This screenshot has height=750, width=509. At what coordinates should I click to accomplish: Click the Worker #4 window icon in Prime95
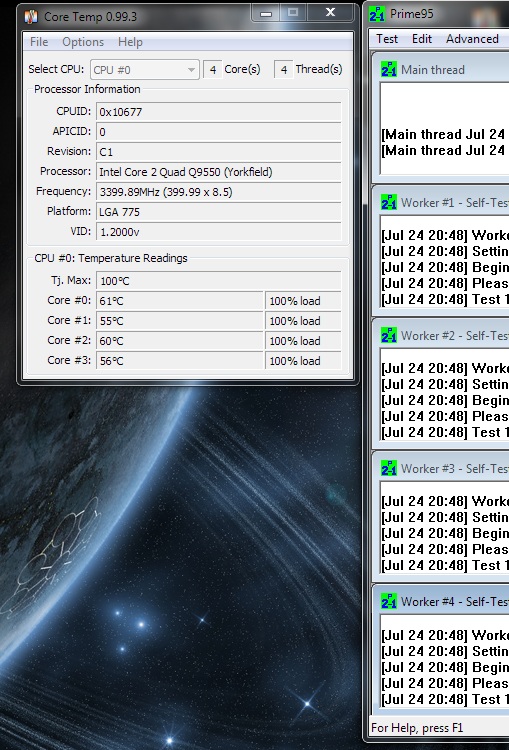click(x=389, y=601)
